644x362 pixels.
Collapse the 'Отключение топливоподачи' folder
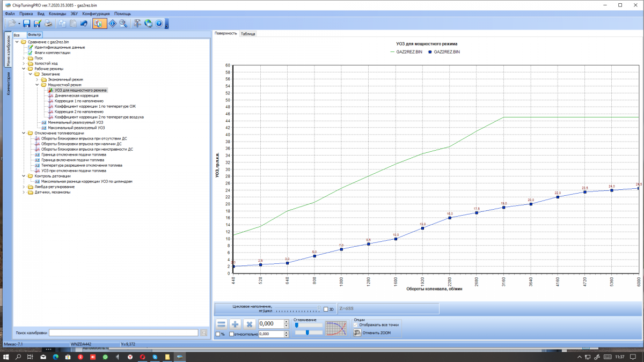24,133
